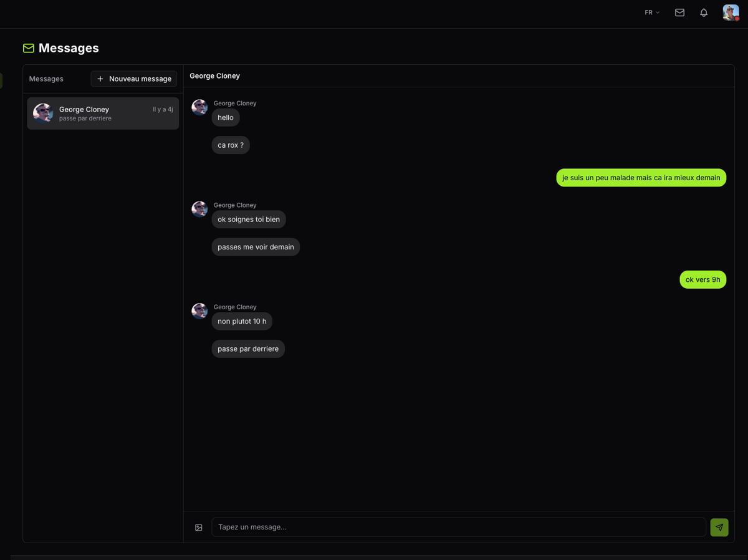Click the green "je suis un peu malade" message
748x560 pixels.
[641, 178]
